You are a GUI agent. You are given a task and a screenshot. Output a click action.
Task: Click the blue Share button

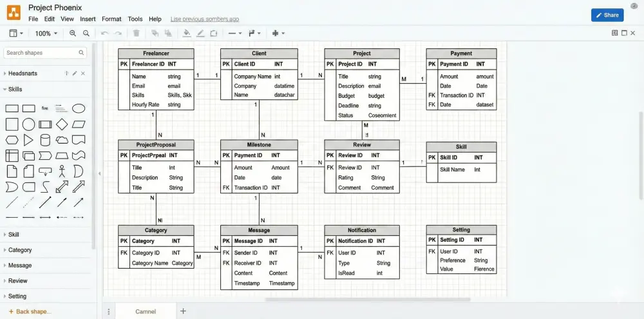[x=607, y=15]
